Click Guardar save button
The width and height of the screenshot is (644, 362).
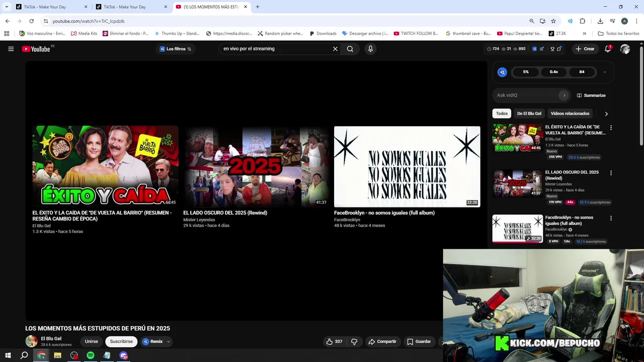point(419,341)
